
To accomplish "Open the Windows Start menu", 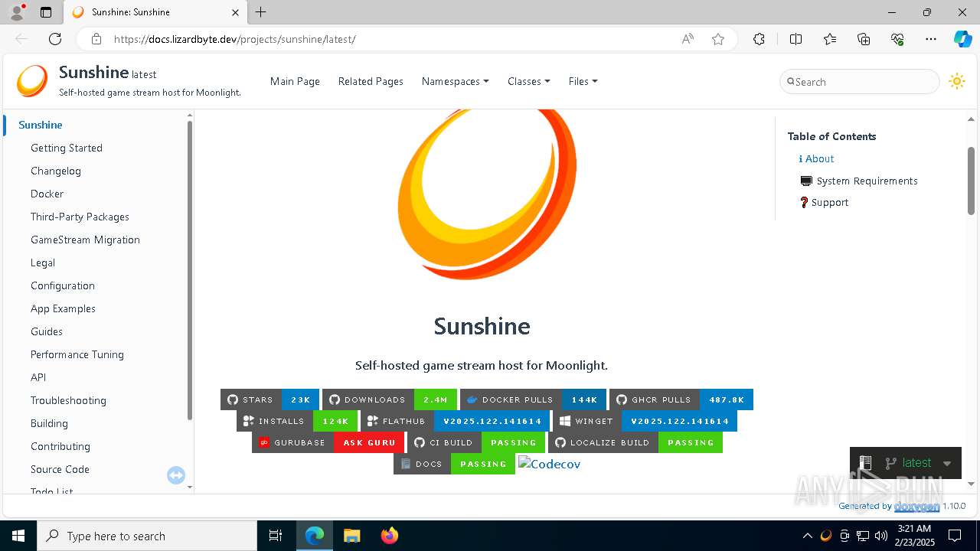I will [x=18, y=536].
